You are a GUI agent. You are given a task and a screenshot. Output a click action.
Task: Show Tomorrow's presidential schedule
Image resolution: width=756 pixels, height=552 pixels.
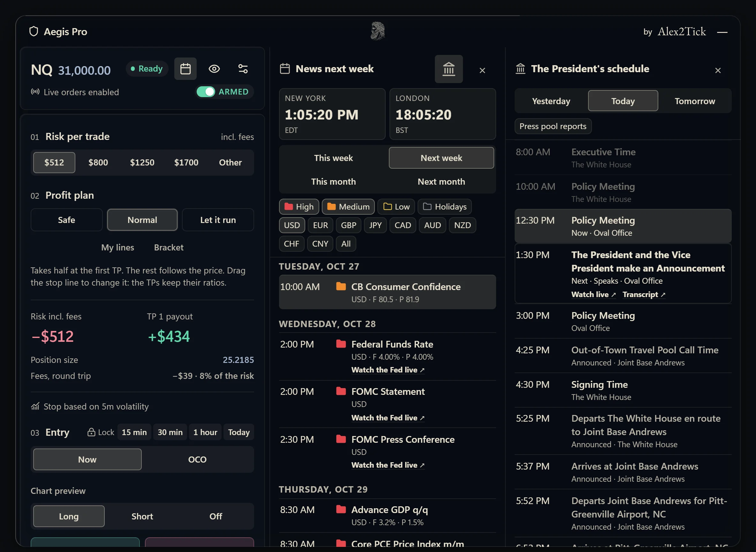coord(695,101)
